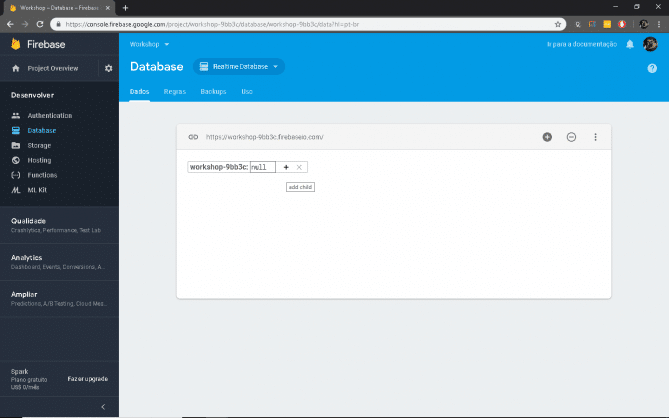Open Project Overview home
The width and height of the screenshot is (669, 418).
52,68
